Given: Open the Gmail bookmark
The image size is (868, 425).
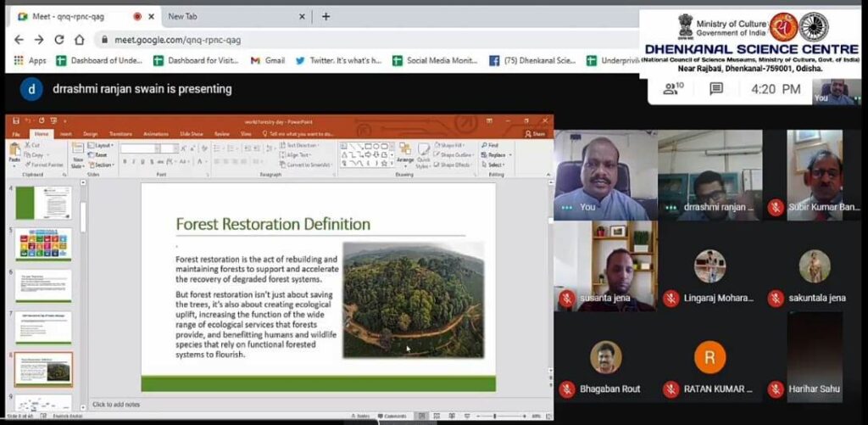Looking at the screenshot, I should 268,60.
